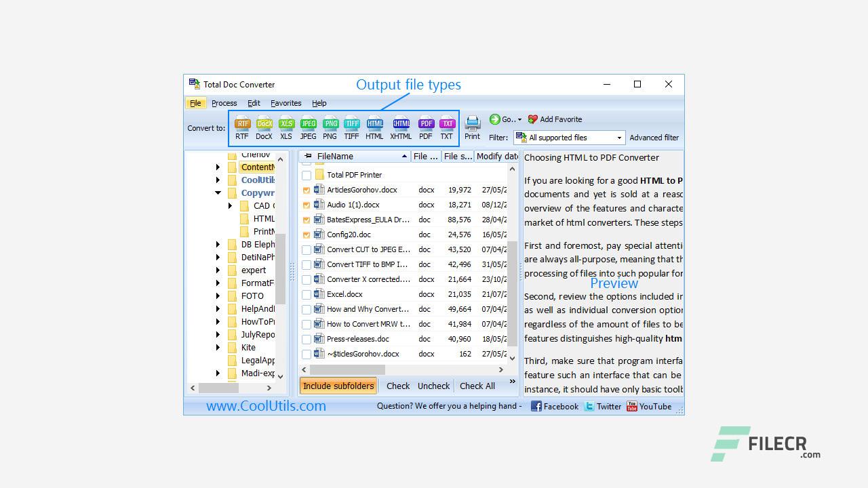
Task: Open the Process menu
Action: click(x=224, y=103)
